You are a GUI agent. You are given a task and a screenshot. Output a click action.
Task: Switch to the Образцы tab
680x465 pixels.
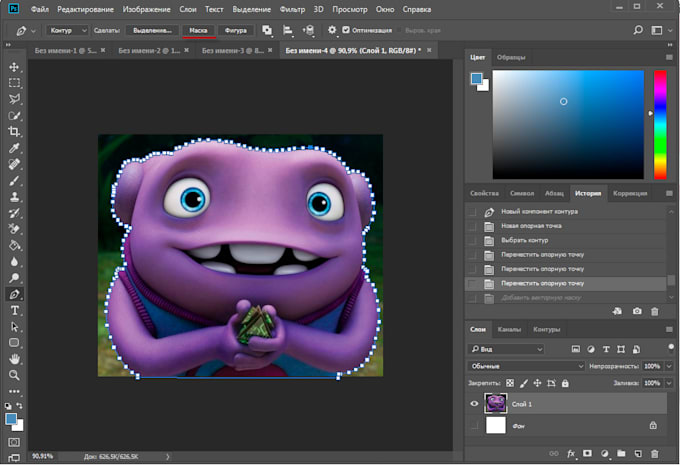(x=511, y=57)
